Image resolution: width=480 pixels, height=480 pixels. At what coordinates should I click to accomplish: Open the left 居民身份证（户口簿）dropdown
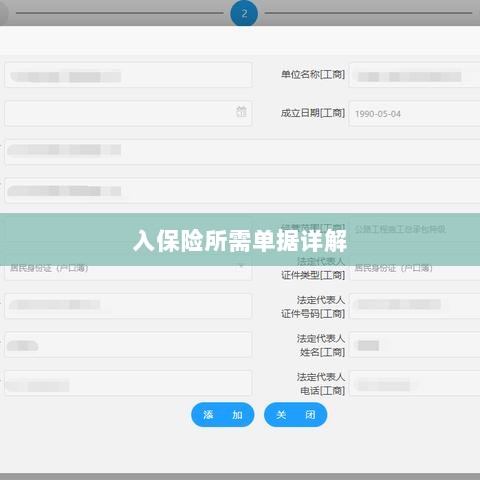128,269
